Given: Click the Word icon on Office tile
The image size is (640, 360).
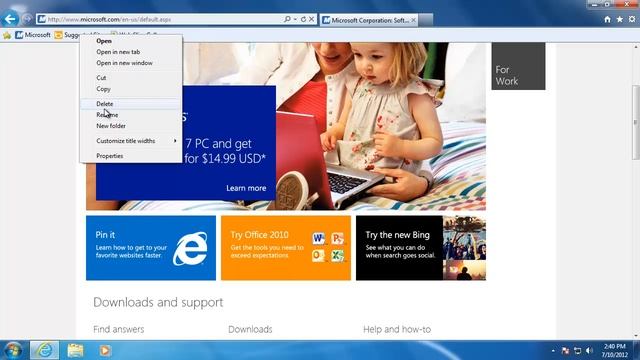Looking at the screenshot, I should click(318, 238).
